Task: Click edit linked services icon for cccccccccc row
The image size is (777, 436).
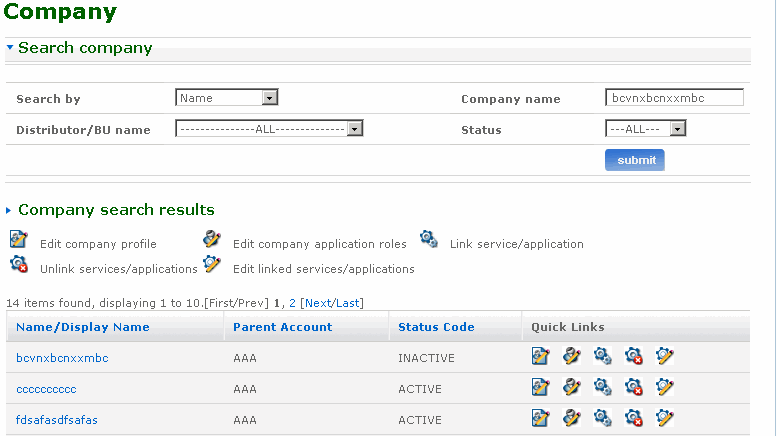Action: pos(664,387)
